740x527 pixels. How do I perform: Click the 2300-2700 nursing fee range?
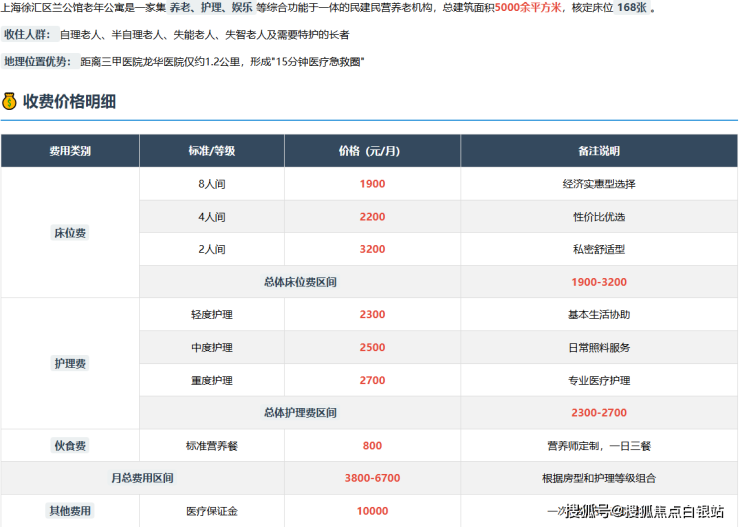coord(599,412)
